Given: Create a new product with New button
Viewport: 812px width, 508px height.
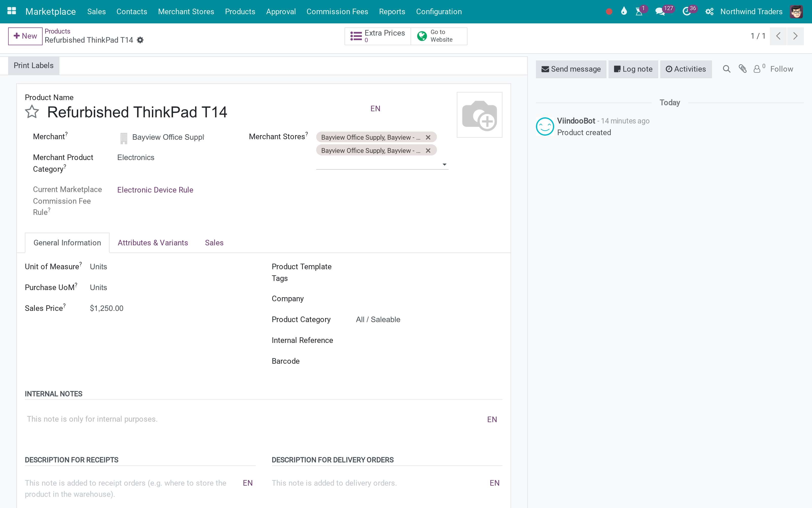Looking at the screenshot, I should (25, 36).
